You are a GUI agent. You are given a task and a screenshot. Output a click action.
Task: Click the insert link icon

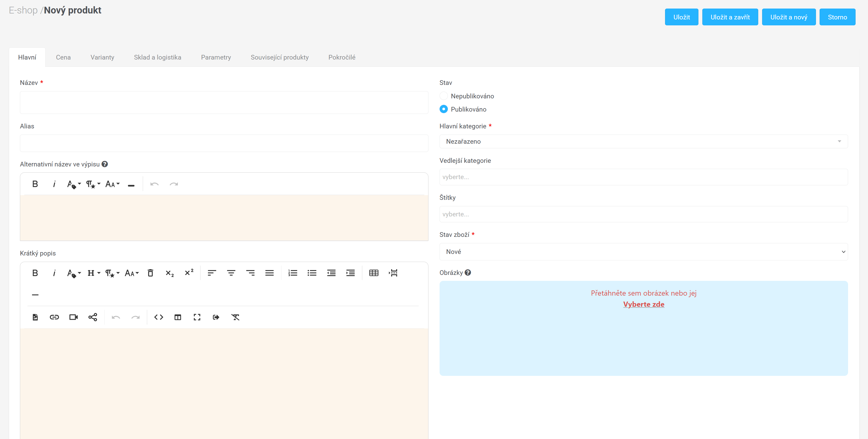(54, 317)
